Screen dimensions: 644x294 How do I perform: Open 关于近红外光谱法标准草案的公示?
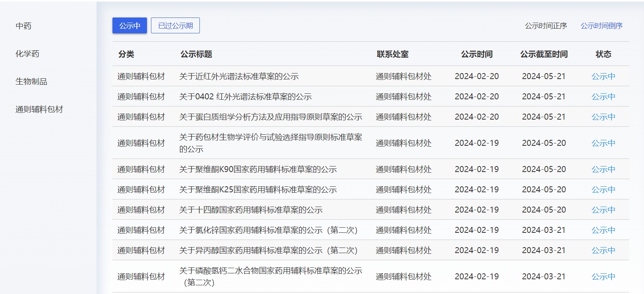239,76
